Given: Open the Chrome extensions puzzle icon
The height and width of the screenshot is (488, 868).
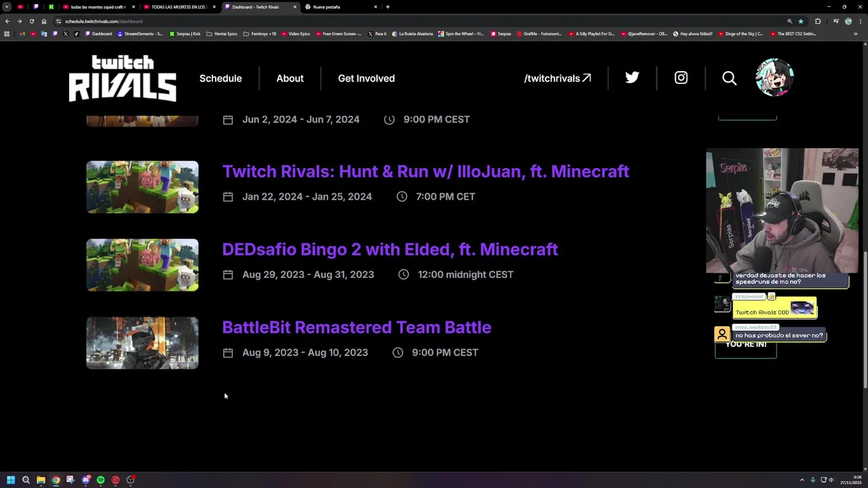Looking at the screenshot, I should click(818, 21).
